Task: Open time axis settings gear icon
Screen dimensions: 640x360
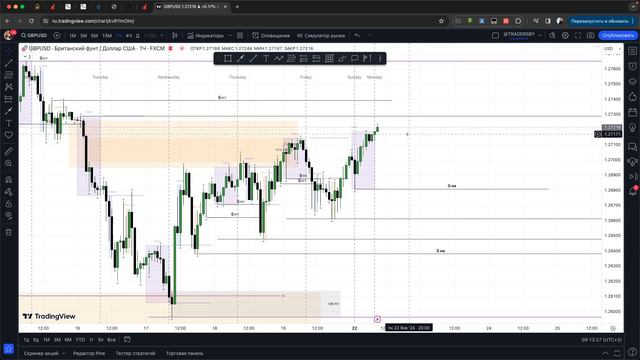Action: (x=613, y=328)
